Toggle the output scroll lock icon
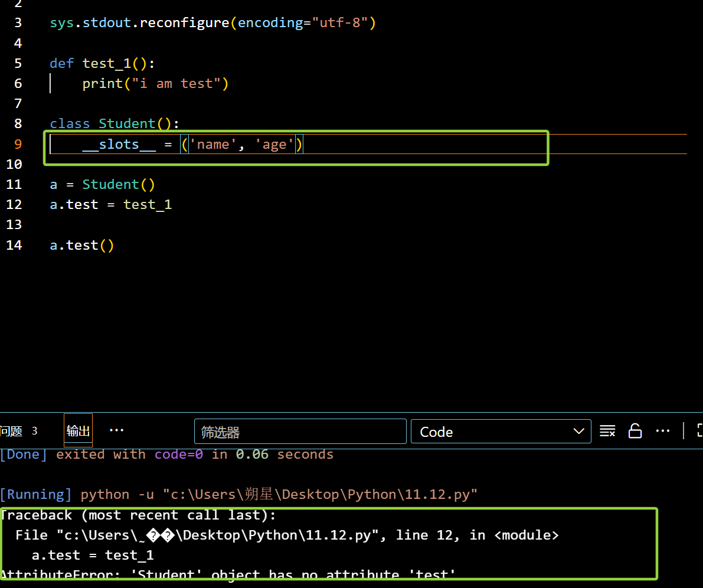 click(x=635, y=431)
